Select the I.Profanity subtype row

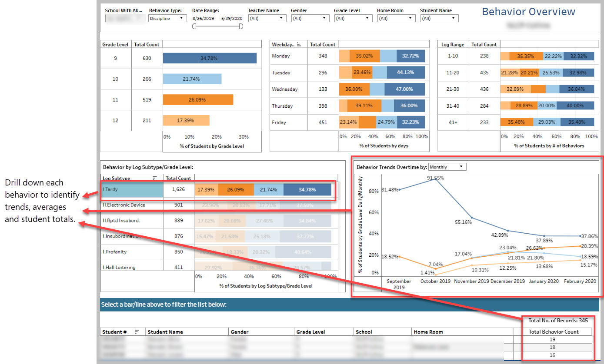[x=132, y=252]
